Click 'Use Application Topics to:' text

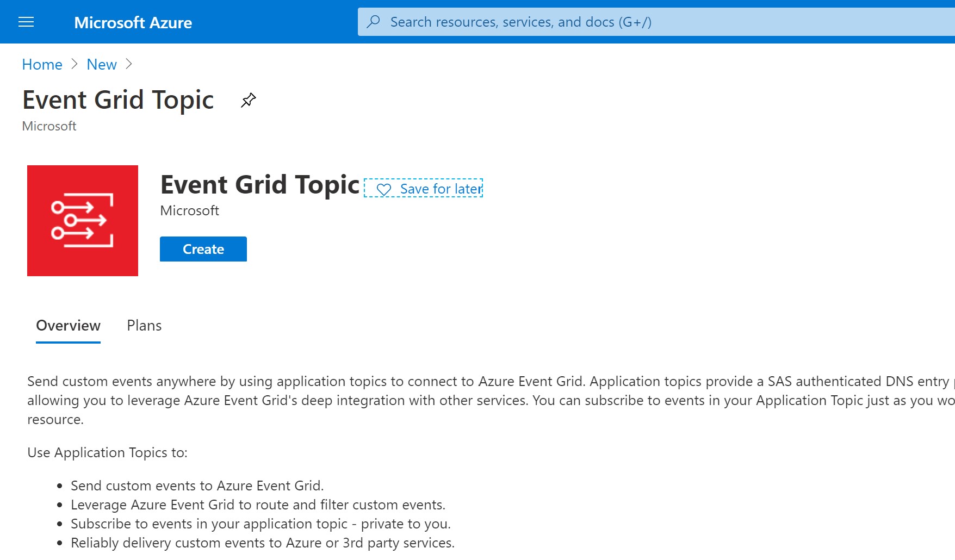click(107, 452)
